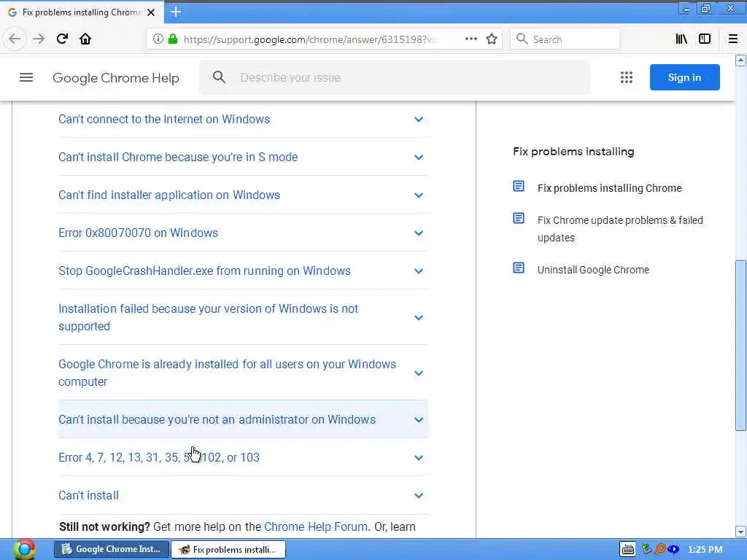Expand chevron for Error 0x80070070 on Windows
Screen dimensions: 747x560
coord(418,233)
